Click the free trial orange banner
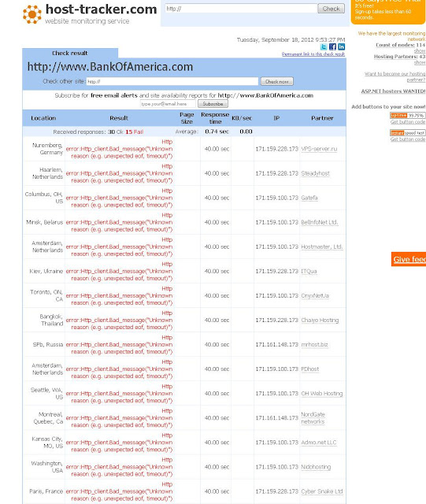 coord(388,11)
